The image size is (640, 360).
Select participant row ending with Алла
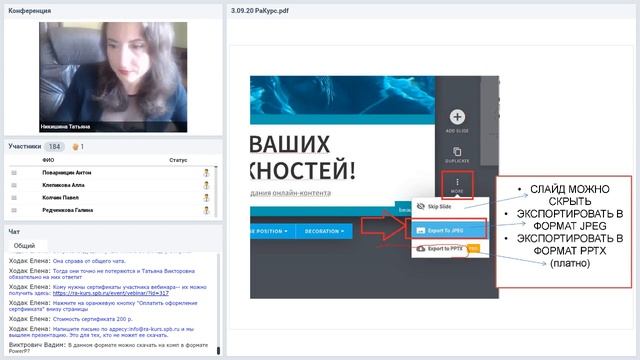[111, 185]
